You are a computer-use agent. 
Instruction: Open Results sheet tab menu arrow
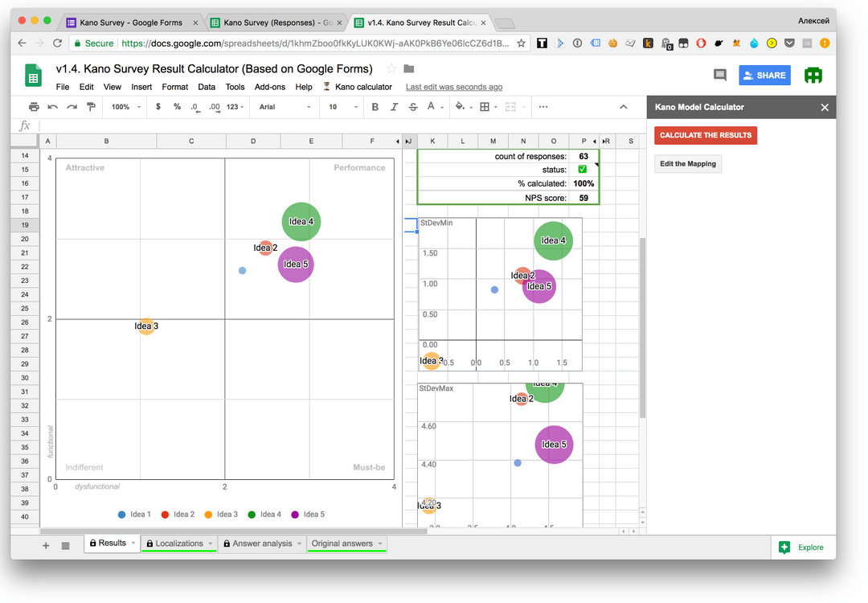tap(133, 544)
